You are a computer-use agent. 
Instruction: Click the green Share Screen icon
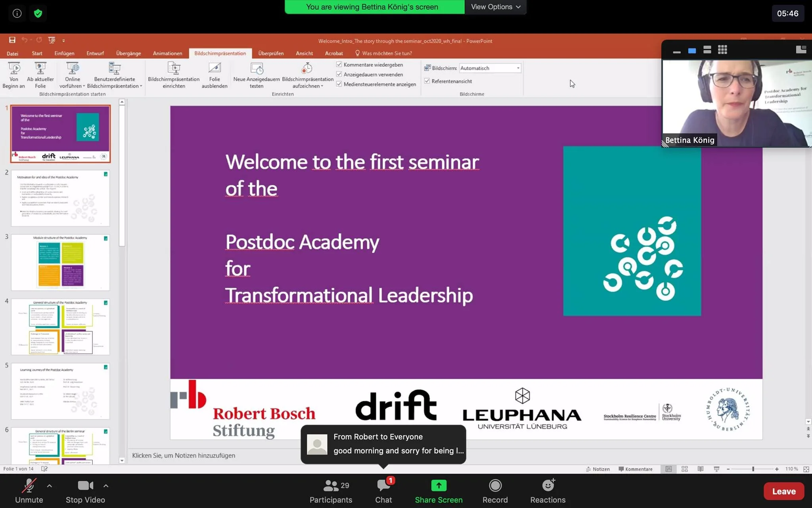click(x=439, y=485)
